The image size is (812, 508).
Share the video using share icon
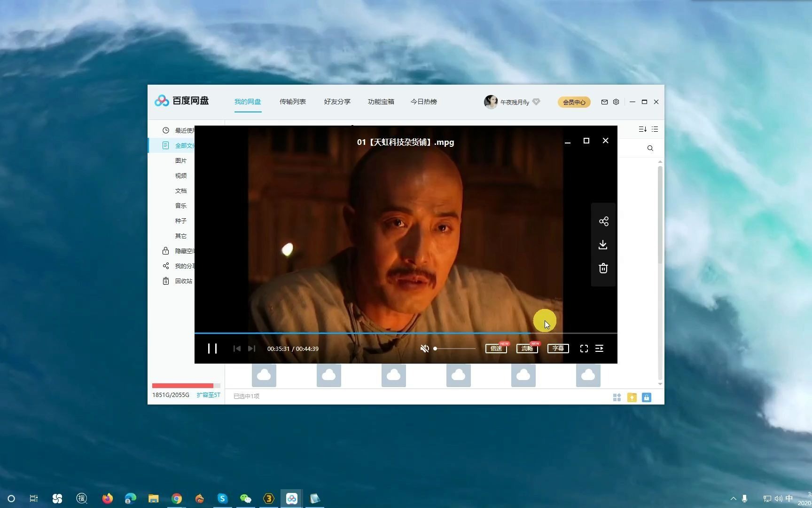tap(604, 222)
